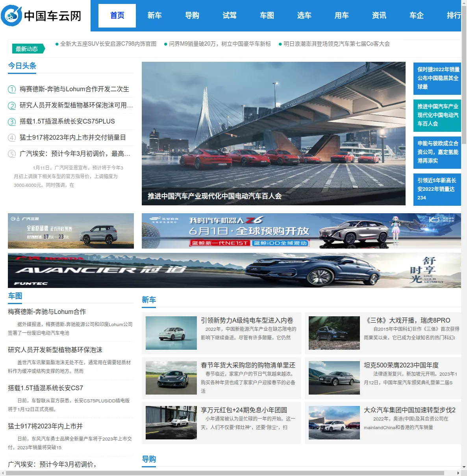Open headline 搭载1.5T插混系统长安CS75PLUS
The width and height of the screenshot is (467, 476).
point(67,121)
